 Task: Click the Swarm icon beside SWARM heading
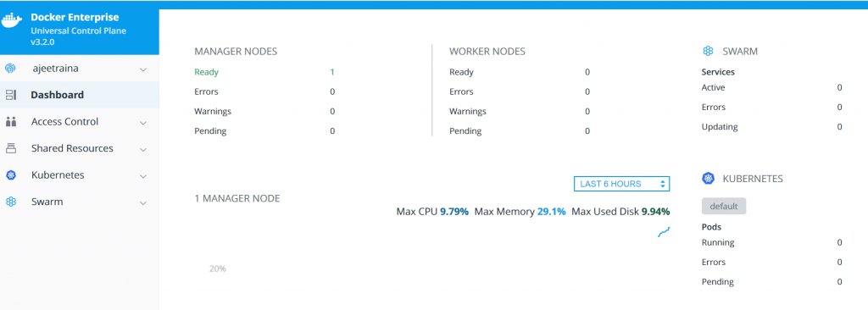tap(708, 52)
